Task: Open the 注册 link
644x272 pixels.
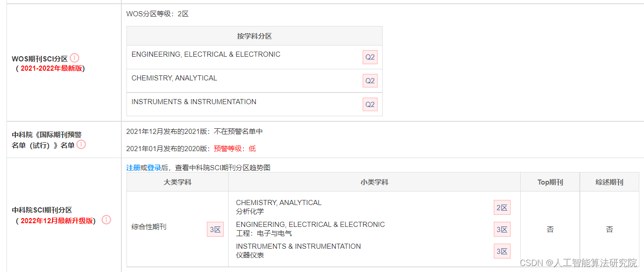Action: [133, 167]
